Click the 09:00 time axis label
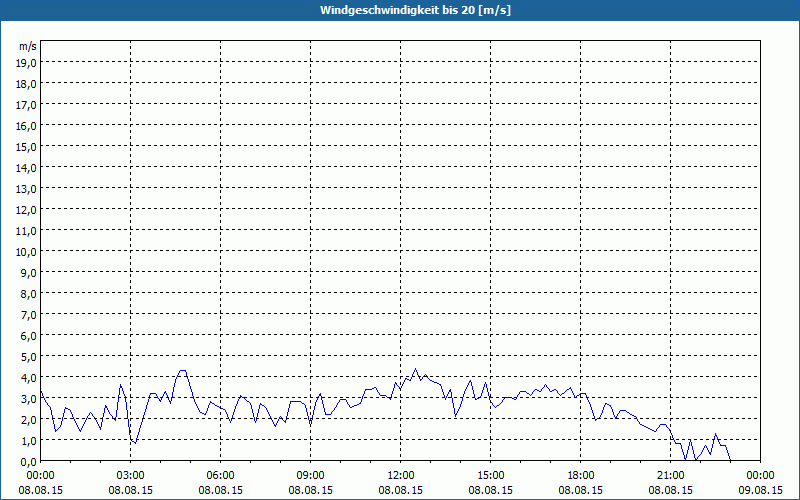 pos(310,476)
